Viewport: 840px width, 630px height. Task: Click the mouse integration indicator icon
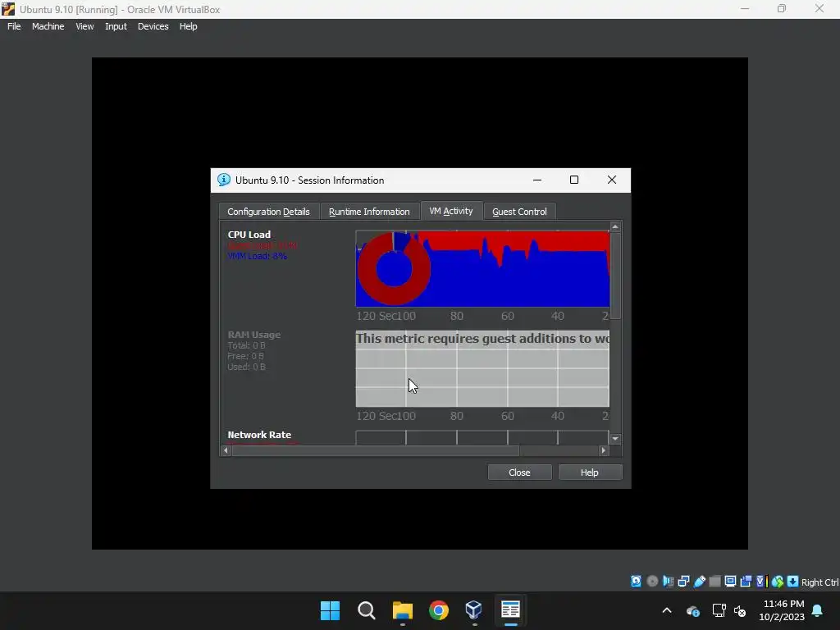pos(778,582)
